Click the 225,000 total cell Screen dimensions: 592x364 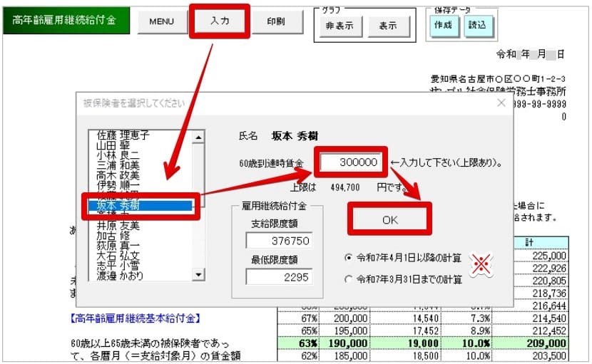tap(541, 256)
